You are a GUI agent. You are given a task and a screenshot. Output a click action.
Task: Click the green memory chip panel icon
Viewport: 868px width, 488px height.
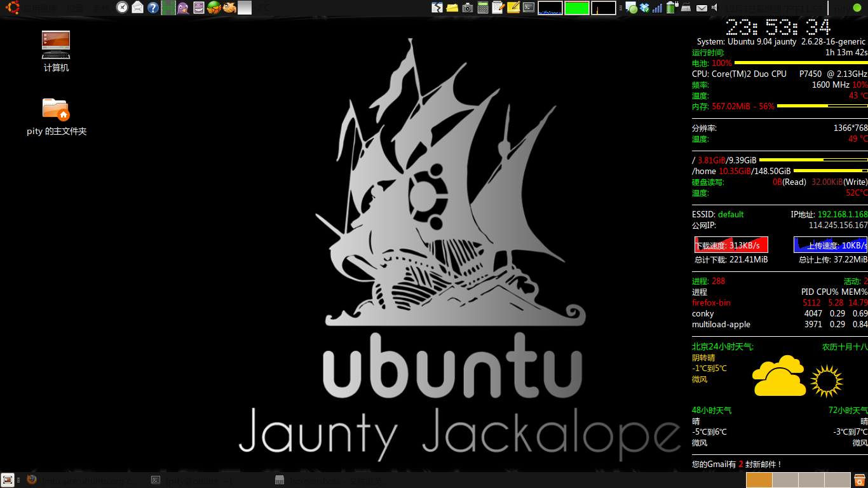[x=168, y=8]
